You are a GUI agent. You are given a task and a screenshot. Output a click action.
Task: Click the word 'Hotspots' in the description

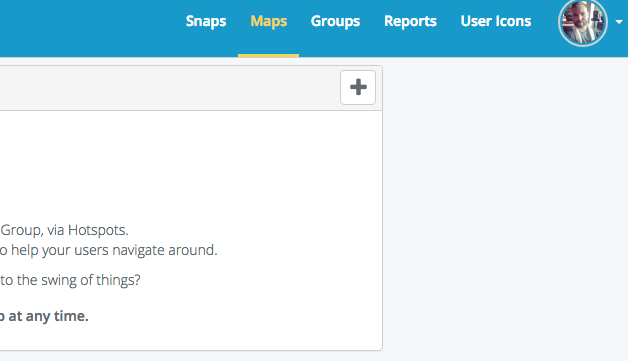coord(98,230)
